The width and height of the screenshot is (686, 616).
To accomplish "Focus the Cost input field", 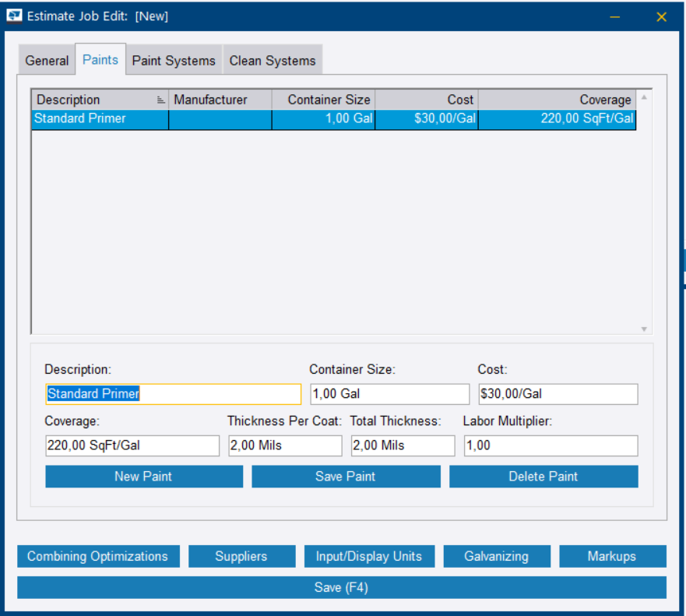I will pos(558,394).
